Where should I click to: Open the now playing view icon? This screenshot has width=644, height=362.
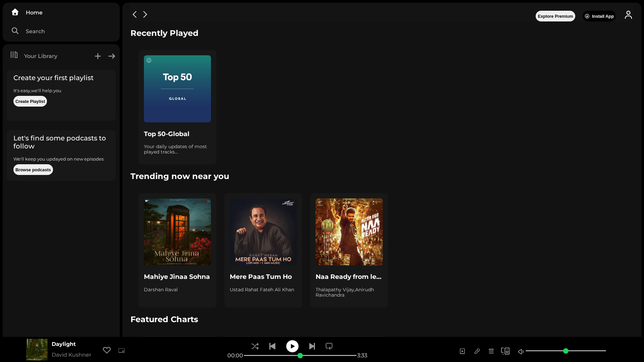pos(462,351)
